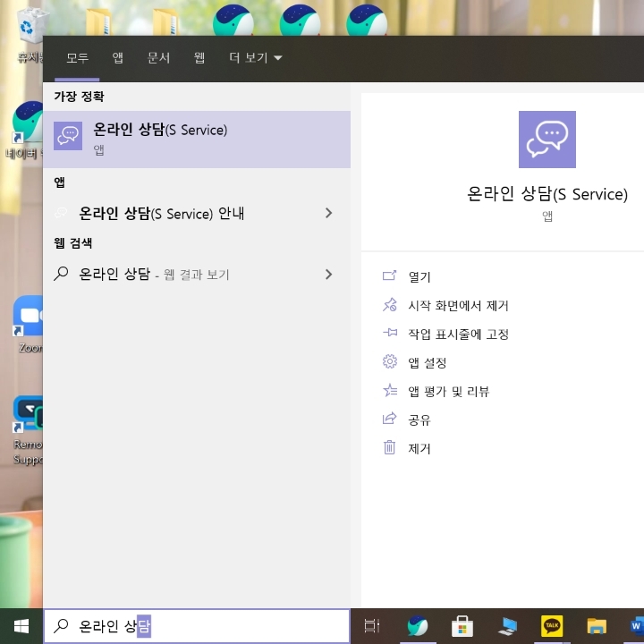644x644 pixels.
Task: Click 공유 to share the app
Action: point(419,419)
